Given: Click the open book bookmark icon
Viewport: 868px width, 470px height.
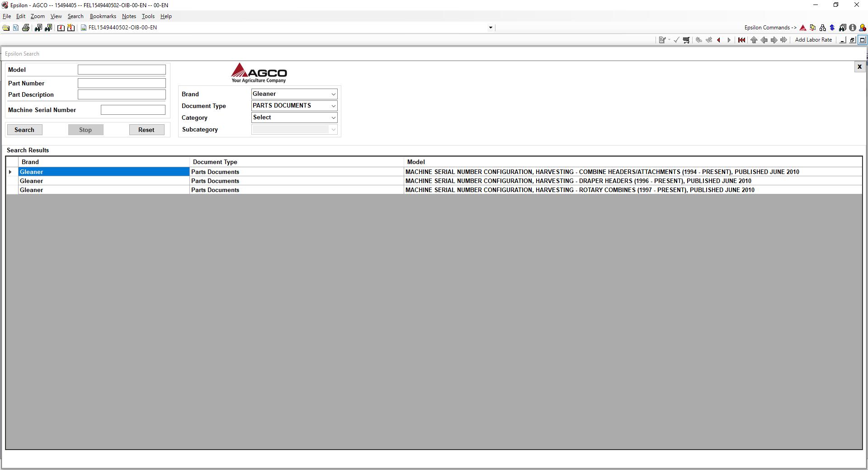Looking at the screenshot, I should tap(61, 28).
